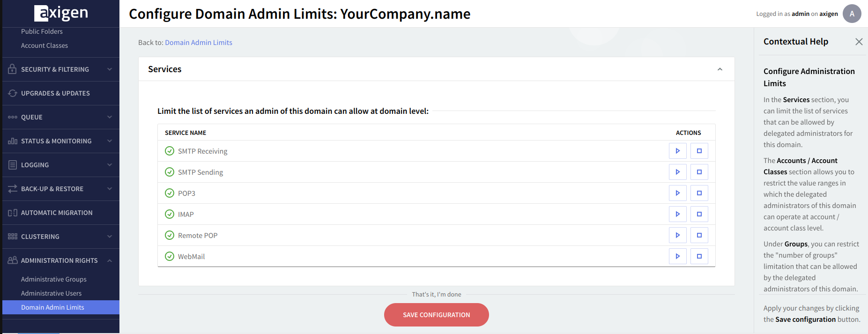Click the allow (play) icon for SMTP Receiving
The height and width of the screenshot is (334, 868).
tap(677, 151)
